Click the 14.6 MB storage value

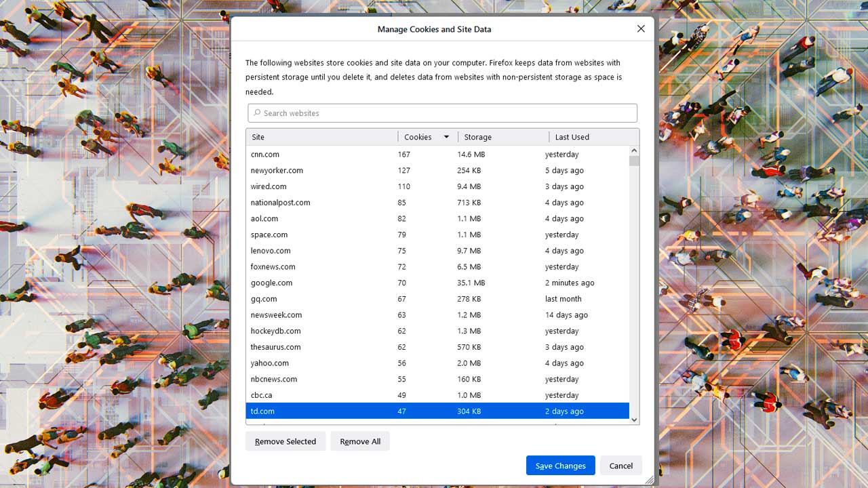(471, 155)
